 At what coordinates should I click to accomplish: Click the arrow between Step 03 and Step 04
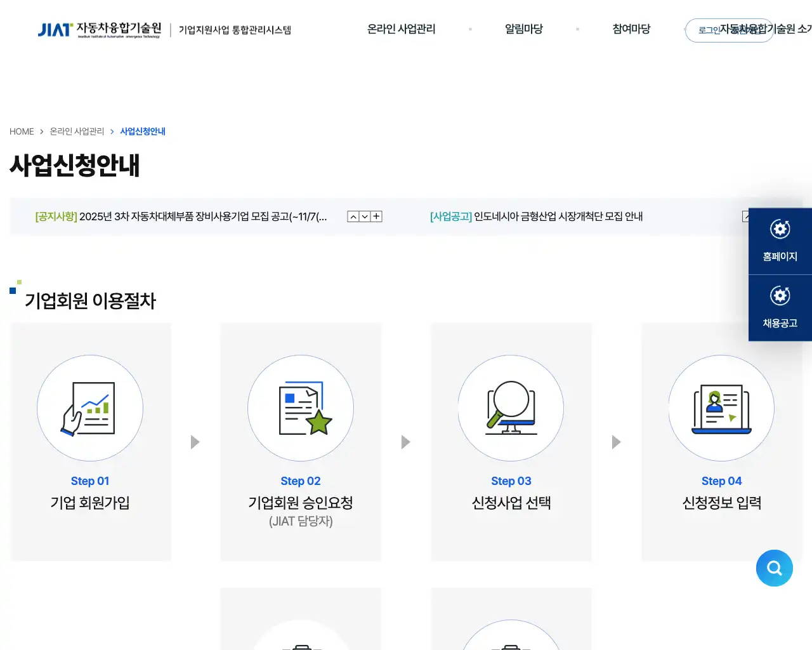pyautogui.click(x=615, y=442)
